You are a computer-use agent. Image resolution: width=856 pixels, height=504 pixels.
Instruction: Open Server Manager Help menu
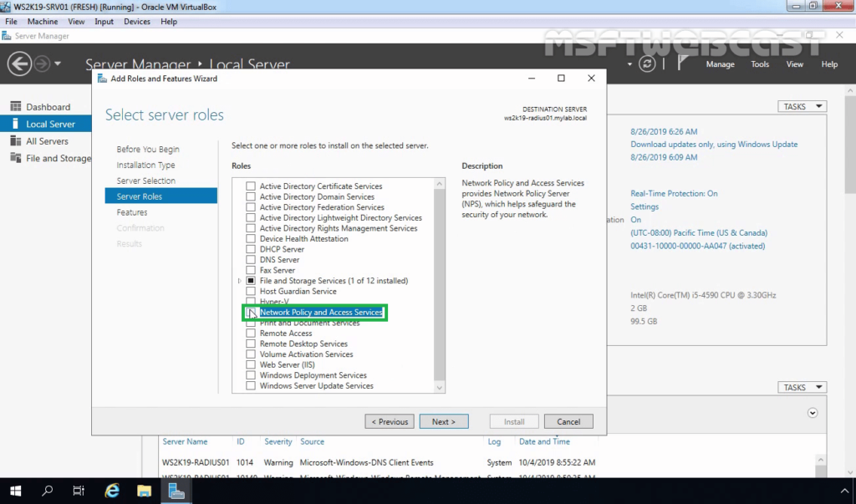point(829,64)
